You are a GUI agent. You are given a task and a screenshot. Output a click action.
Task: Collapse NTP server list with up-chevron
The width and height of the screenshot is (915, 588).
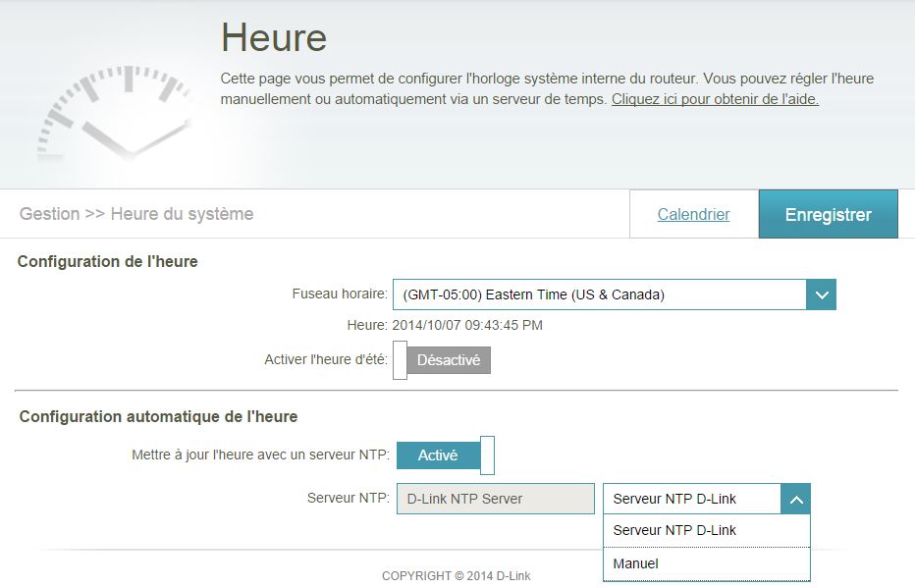click(795, 499)
